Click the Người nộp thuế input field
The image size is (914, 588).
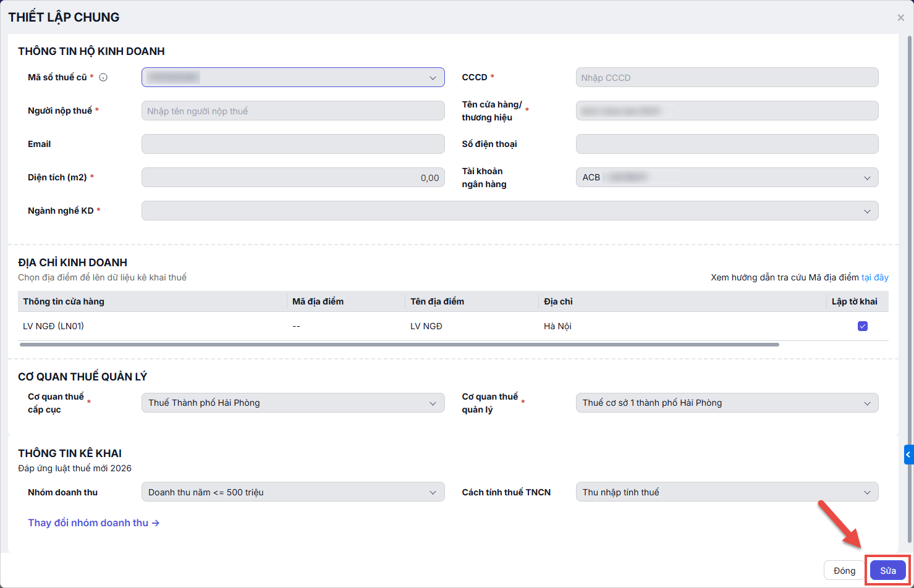pyautogui.click(x=293, y=111)
